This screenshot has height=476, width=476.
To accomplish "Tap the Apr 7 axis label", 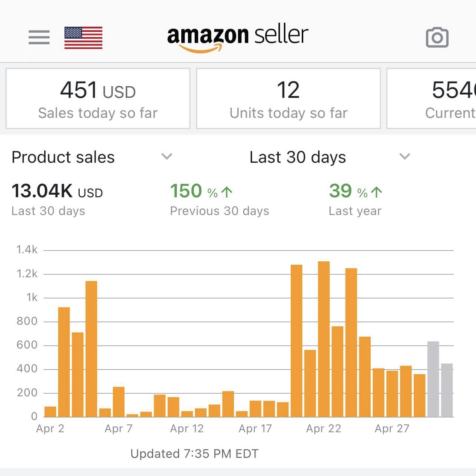I will pyautogui.click(x=119, y=429).
